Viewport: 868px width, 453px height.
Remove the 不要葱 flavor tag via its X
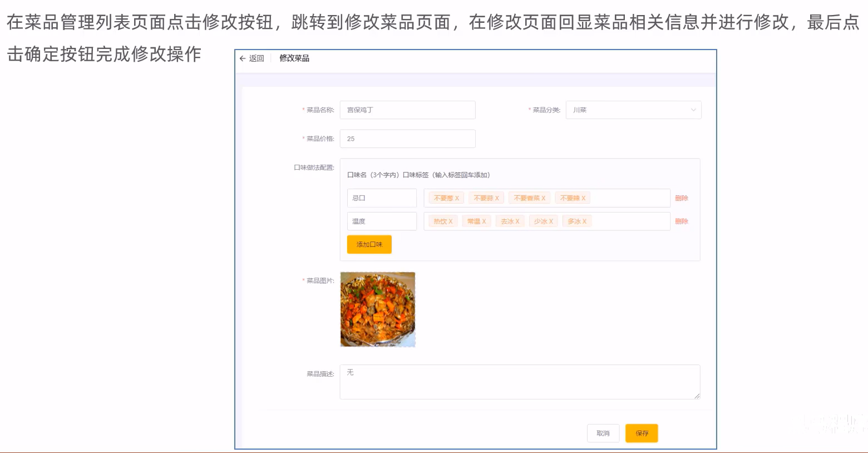click(x=457, y=198)
